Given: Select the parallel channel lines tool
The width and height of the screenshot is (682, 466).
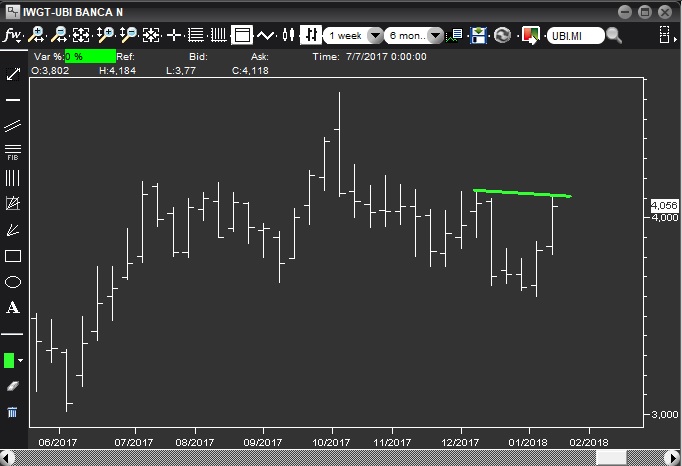Looking at the screenshot, I should [13, 126].
